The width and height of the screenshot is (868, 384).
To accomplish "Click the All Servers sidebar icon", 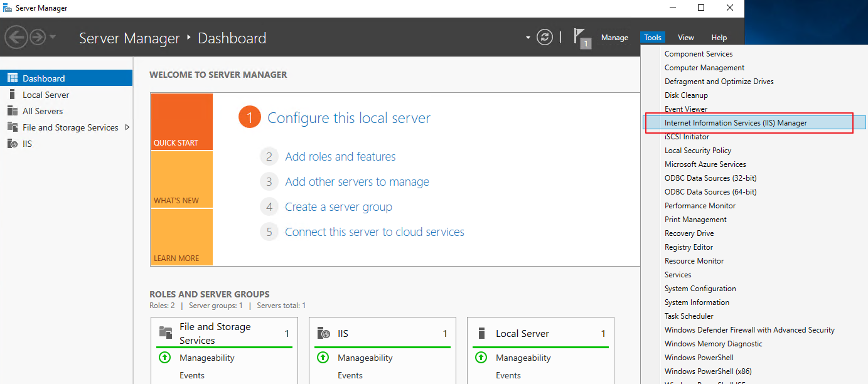I will [13, 110].
